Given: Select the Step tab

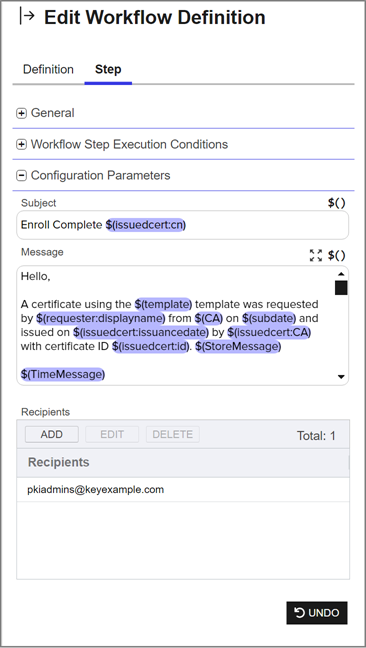Looking at the screenshot, I should [108, 69].
